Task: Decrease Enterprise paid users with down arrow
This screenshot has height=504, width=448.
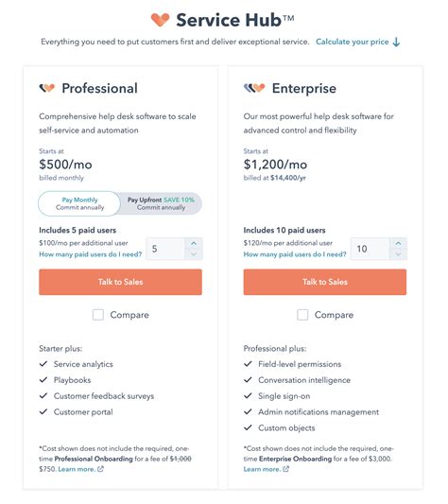Action: (x=398, y=254)
